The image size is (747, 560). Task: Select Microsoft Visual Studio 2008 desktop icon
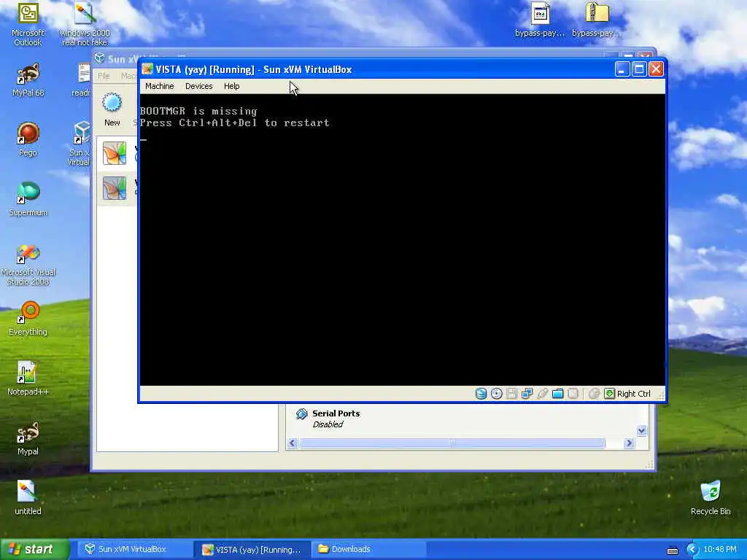(28, 265)
